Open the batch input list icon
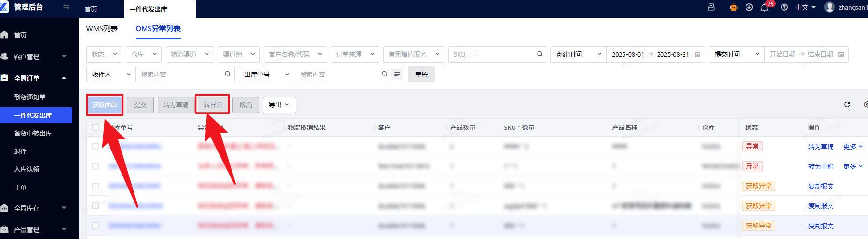The image size is (868, 239). click(x=397, y=74)
